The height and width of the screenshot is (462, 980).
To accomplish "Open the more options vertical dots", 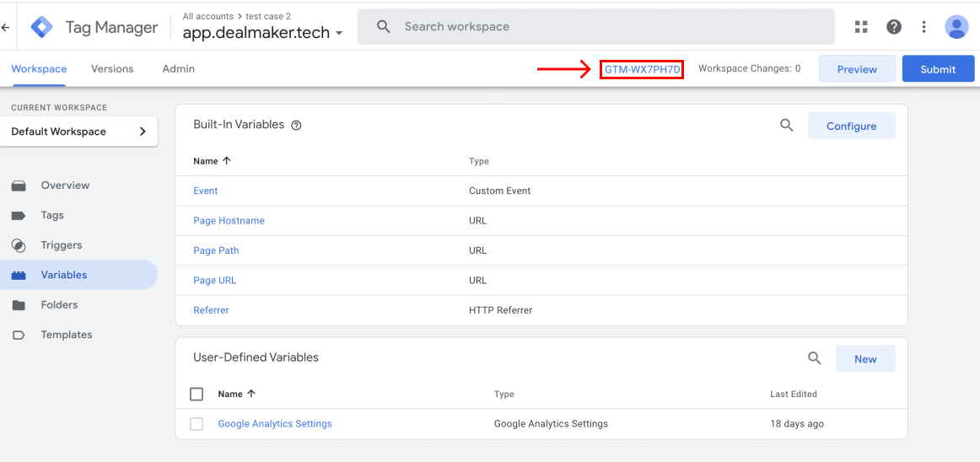I will [923, 27].
